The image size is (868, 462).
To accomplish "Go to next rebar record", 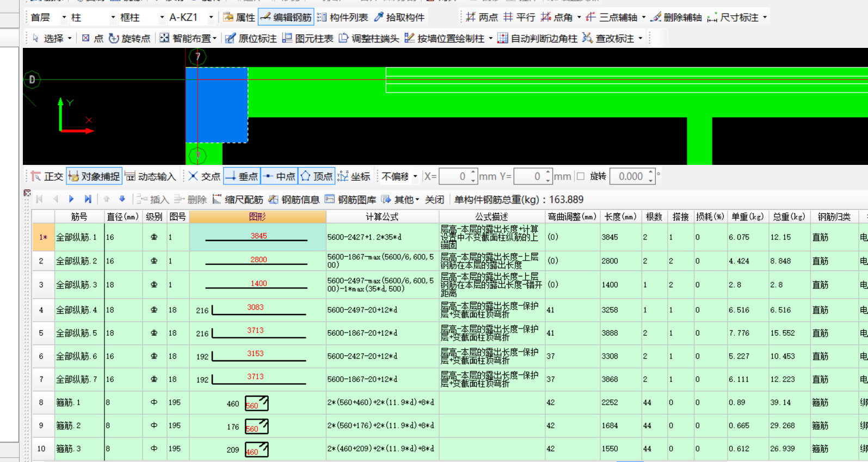I will coord(71,199).
